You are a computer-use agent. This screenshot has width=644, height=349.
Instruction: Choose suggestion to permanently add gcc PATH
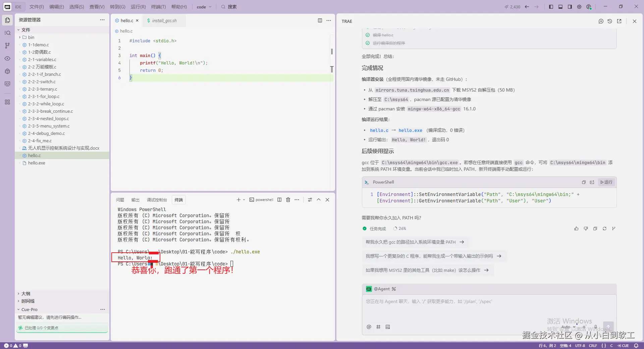click(x=415, y=242)
